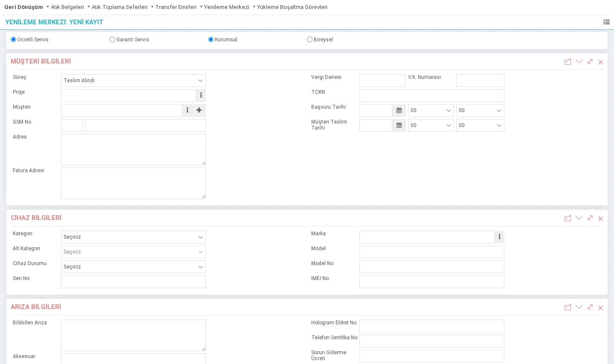Click into the TCKN field
This screenshot has height=364, width=614.
[432, 95]
